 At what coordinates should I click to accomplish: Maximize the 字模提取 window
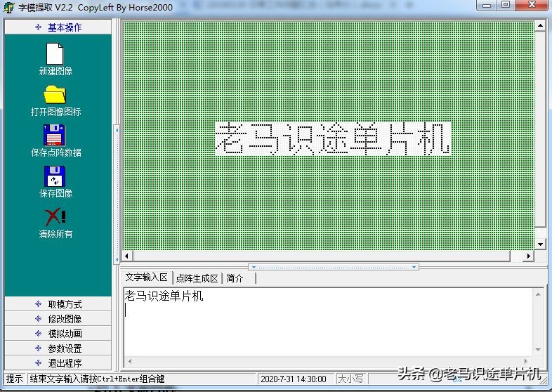tap(506, 5)
